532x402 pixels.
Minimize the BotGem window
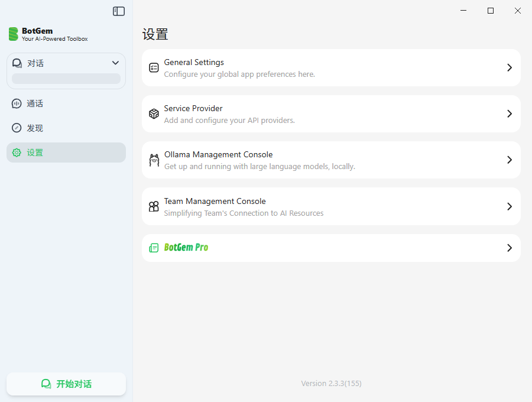(x=463, y=11)
